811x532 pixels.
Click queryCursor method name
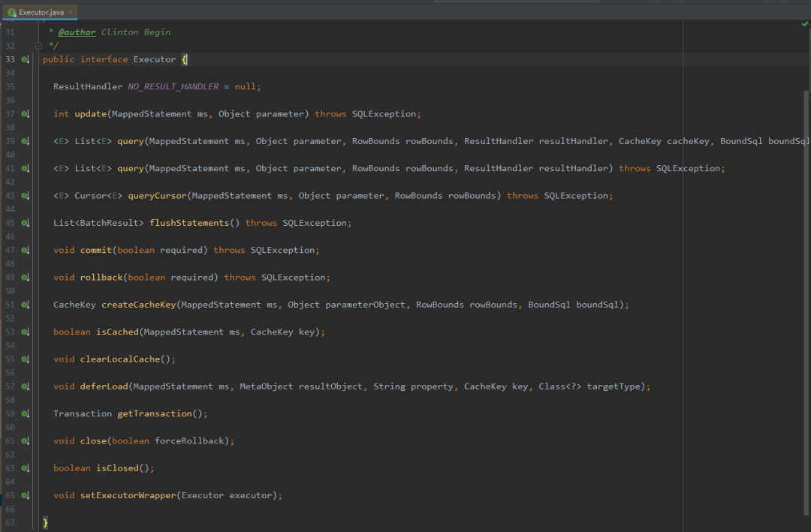pos(157,195)
